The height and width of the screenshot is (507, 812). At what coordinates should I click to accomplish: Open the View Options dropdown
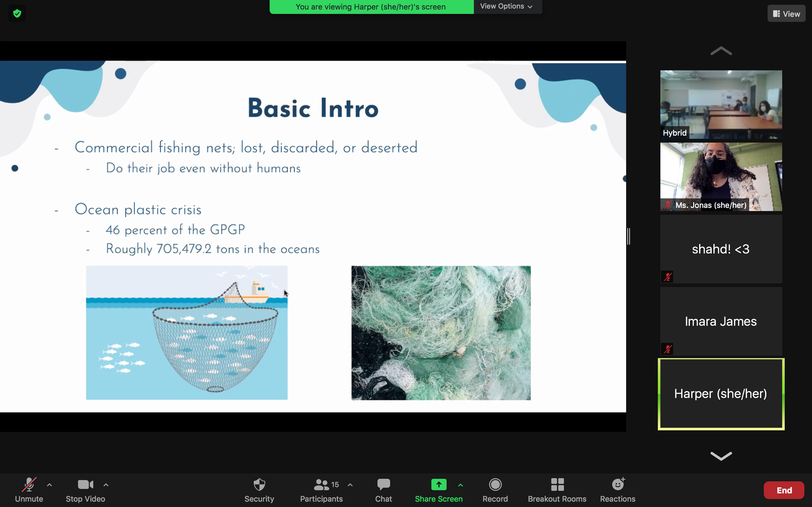506,6
